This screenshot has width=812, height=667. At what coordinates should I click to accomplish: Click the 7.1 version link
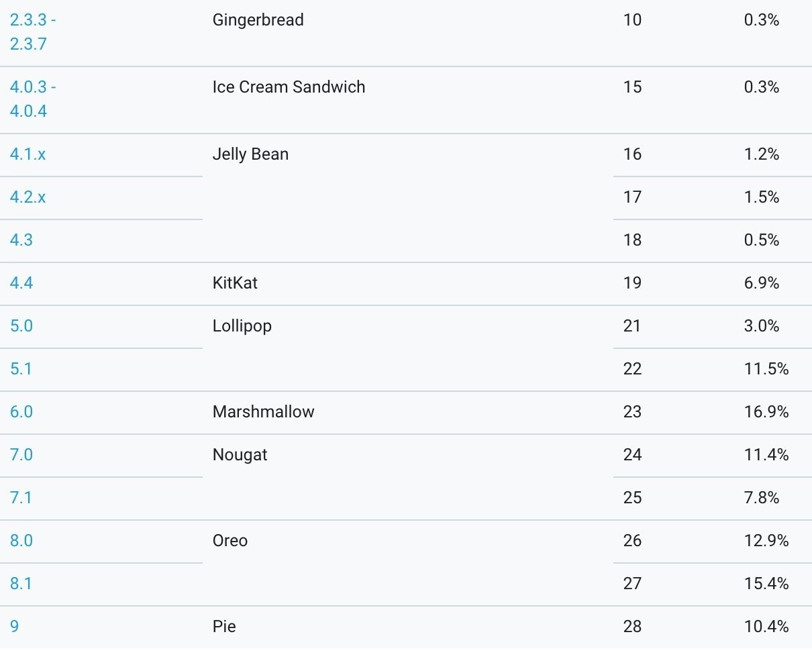click(20, 498)
